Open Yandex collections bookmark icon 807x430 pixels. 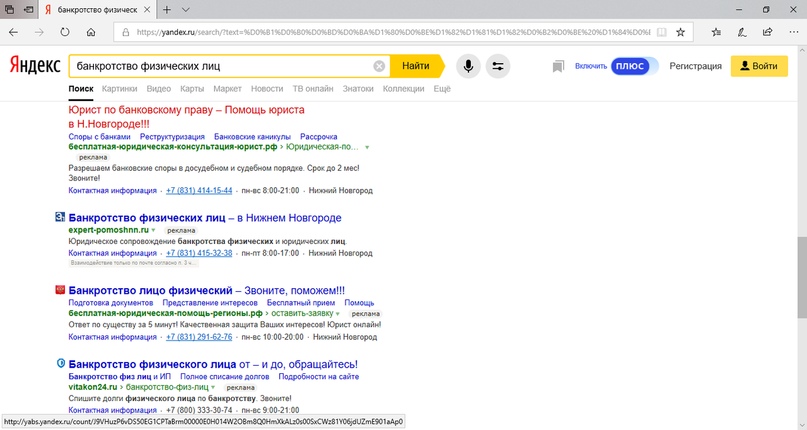coord(558,66)
